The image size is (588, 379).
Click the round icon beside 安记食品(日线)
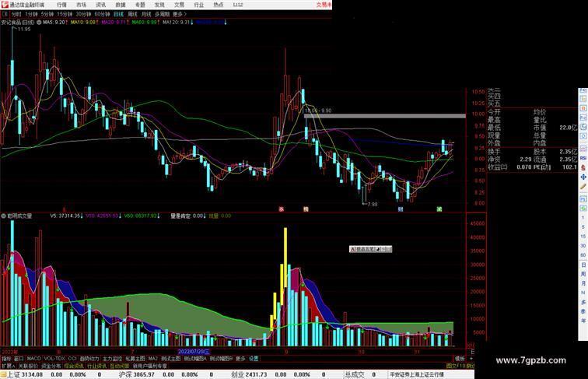39,23
